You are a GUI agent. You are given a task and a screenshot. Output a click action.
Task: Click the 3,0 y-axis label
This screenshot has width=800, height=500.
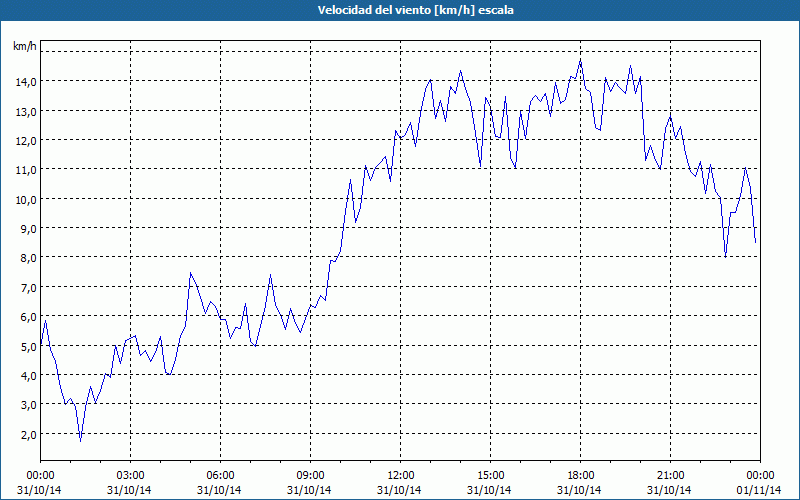coord(28,405)
